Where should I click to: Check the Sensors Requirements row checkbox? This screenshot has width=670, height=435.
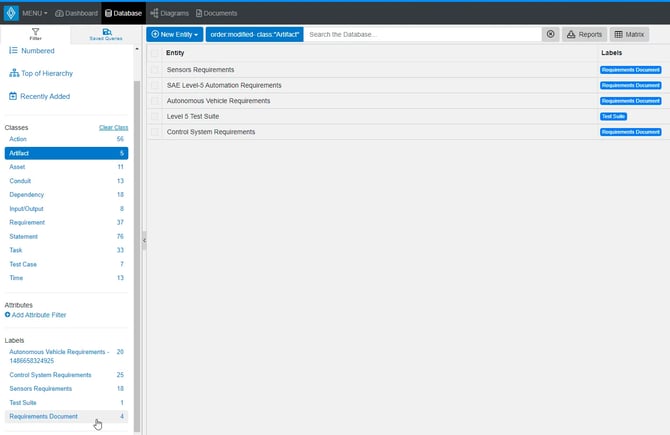click(x=155, y=70)
